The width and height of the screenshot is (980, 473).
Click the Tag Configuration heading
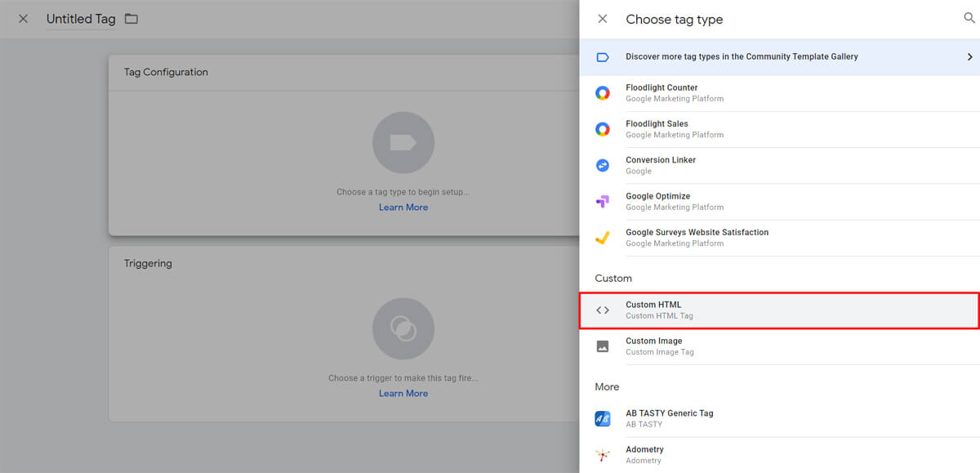pos(166,72)
